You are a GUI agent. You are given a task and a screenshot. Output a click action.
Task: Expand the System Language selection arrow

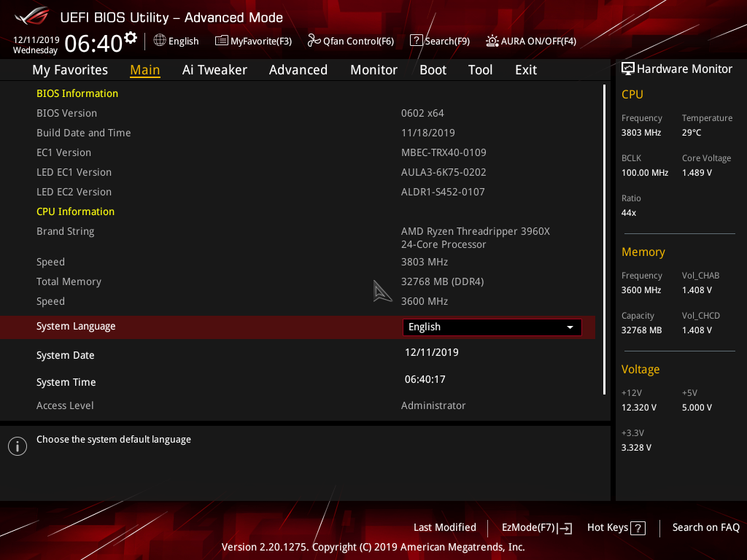(x=570, y=327)
